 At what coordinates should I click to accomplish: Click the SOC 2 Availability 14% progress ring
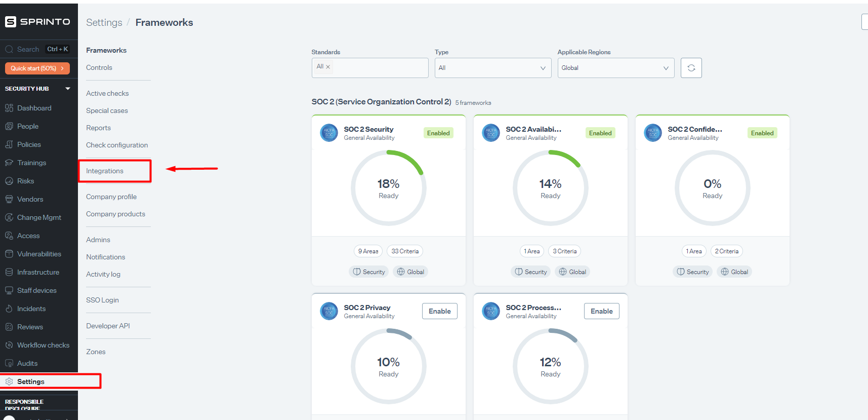[x=550, y=188]
